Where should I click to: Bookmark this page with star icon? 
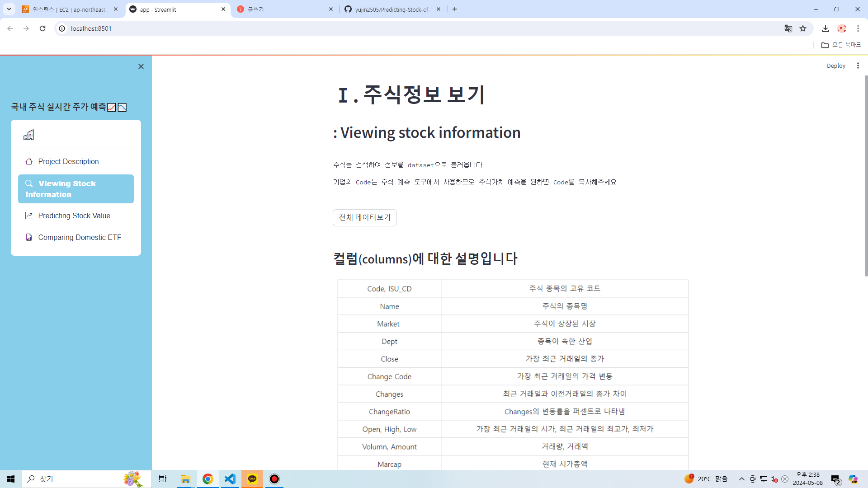[x=803, y=28]
